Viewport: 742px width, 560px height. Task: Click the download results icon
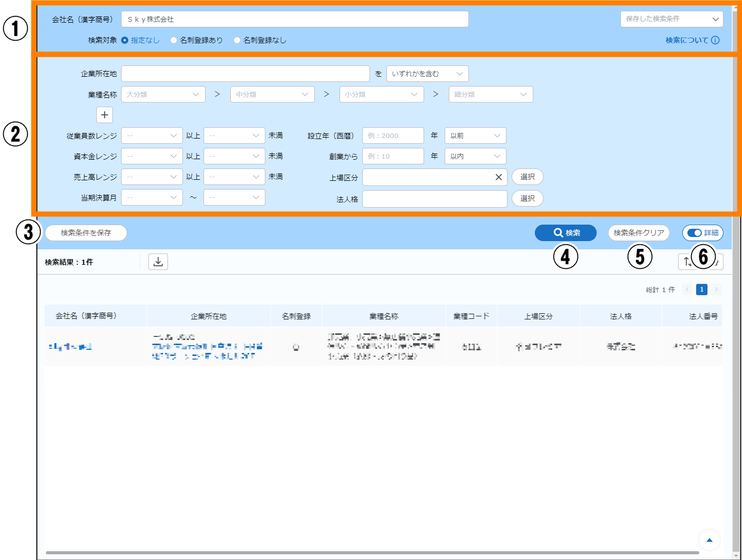pyautogui.click(x=158, y=262)
